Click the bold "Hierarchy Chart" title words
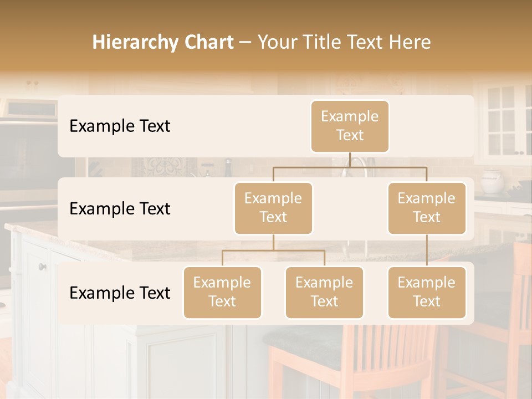The width and height of the screenshot is (532, 399). tap(163, 42)
